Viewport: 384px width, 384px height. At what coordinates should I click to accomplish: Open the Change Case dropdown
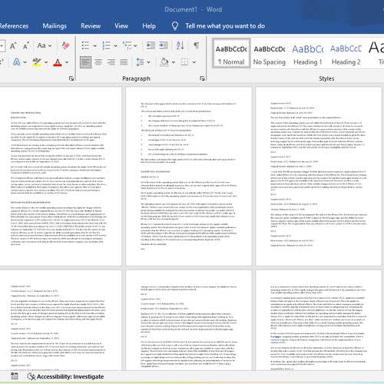(44, 46)
